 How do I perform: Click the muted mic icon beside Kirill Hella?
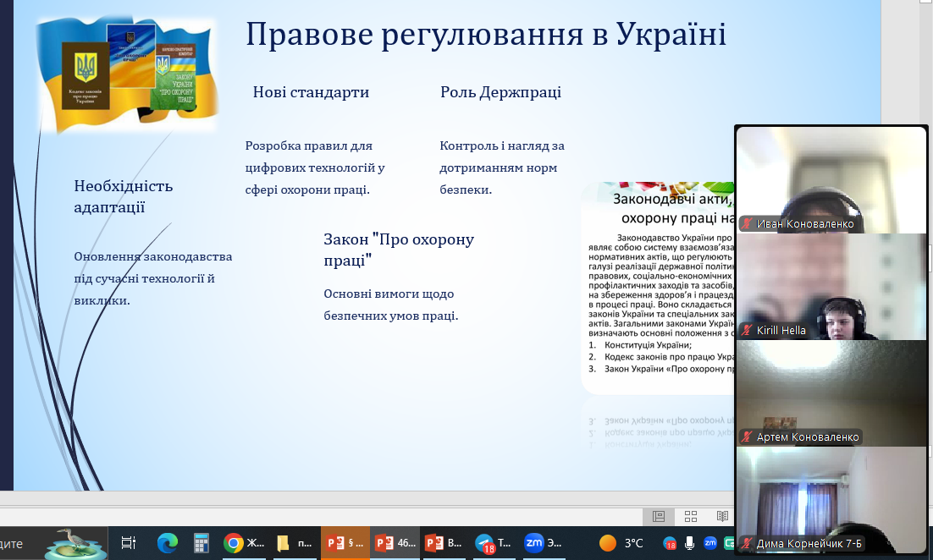coord(747,331)
